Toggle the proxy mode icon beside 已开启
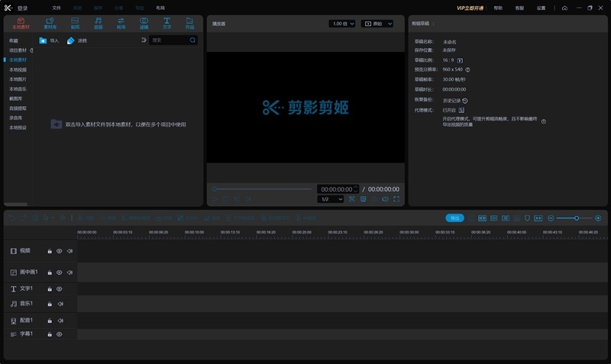 point(461,110)
